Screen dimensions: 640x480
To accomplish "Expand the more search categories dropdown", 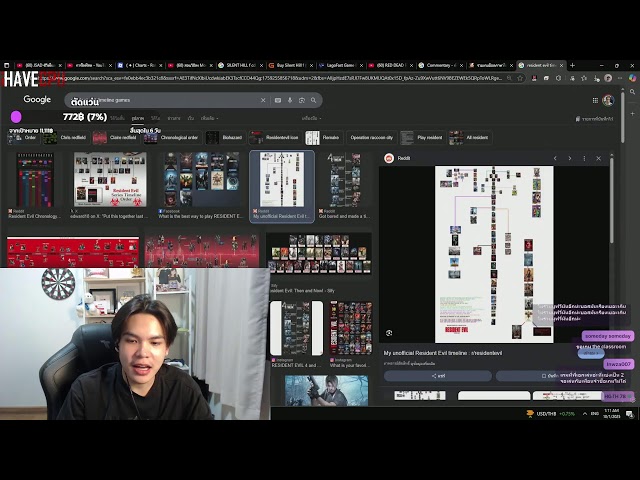I will (209, 118).
